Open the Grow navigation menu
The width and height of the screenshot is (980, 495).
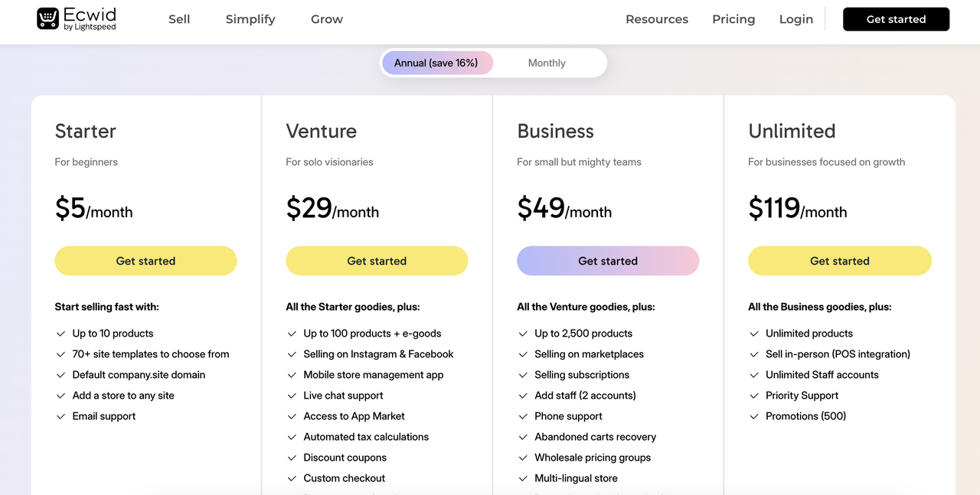(327, 19)
